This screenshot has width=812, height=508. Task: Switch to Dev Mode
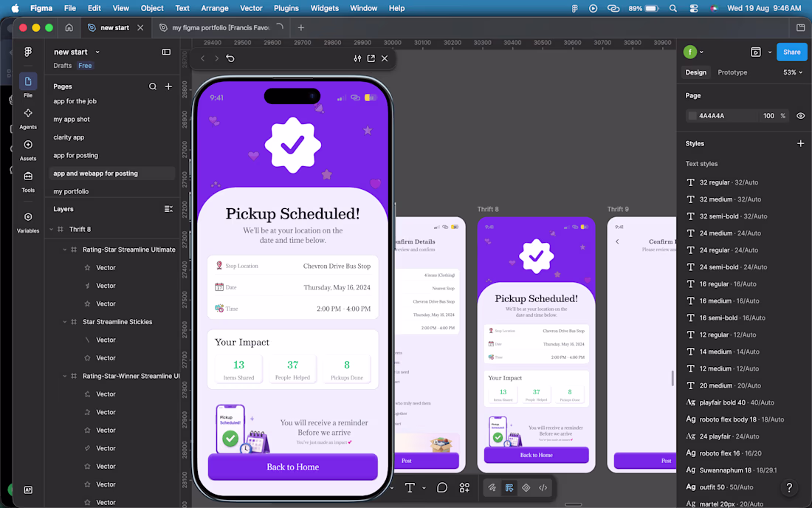click(543, 488)
